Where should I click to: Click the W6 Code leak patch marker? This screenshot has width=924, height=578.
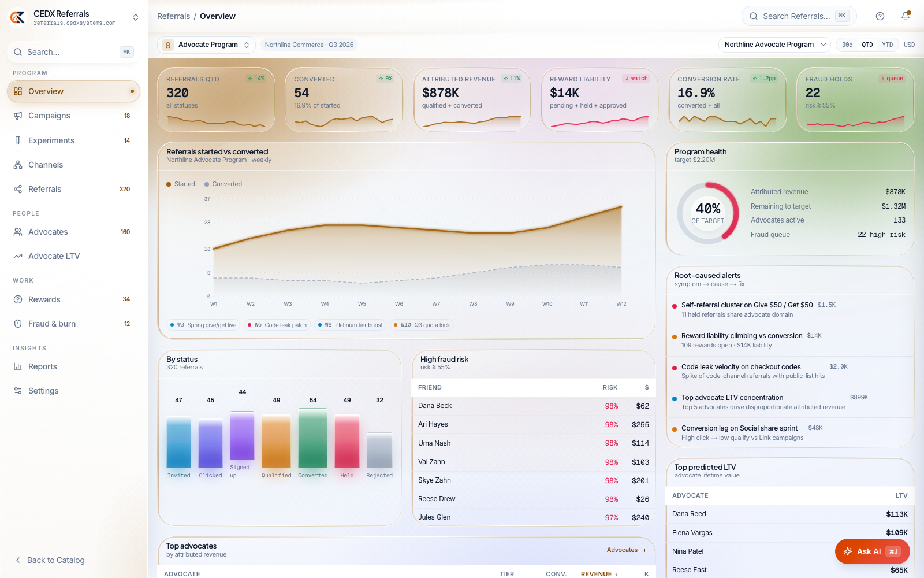click(x=277, y=325)
